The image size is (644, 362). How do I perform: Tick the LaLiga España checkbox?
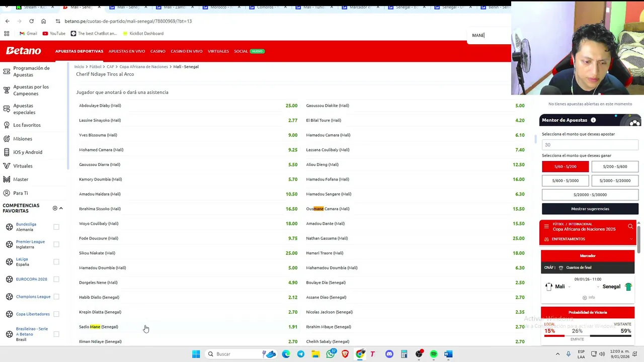tap(56, 262)
